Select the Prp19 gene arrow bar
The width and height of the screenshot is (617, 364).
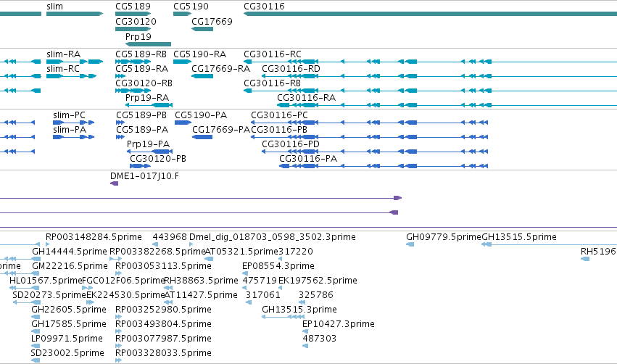[x=149, y=44]
